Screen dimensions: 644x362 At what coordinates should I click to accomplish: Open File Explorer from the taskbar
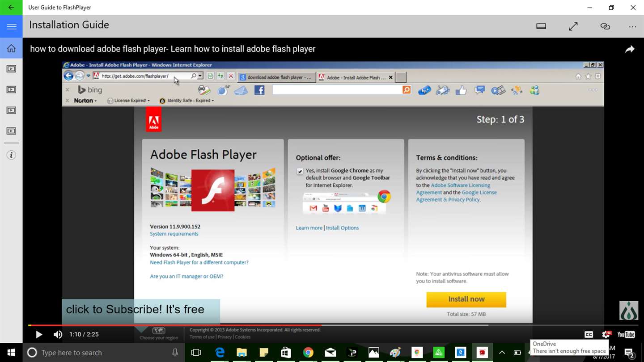tap(241, 353)
